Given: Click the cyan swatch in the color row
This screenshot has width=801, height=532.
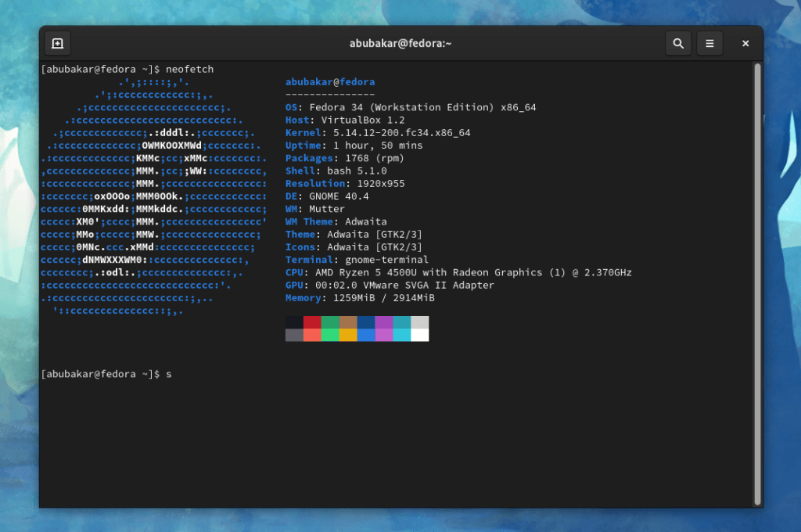Looking at the screenshot, I should pyautogui.click(x=402, y=336).
